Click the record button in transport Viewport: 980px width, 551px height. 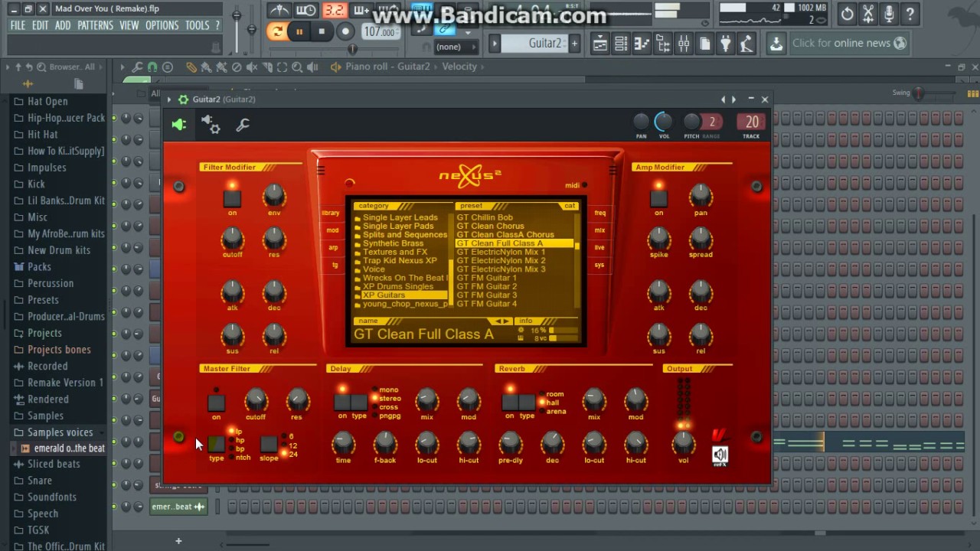coord(345,31)
